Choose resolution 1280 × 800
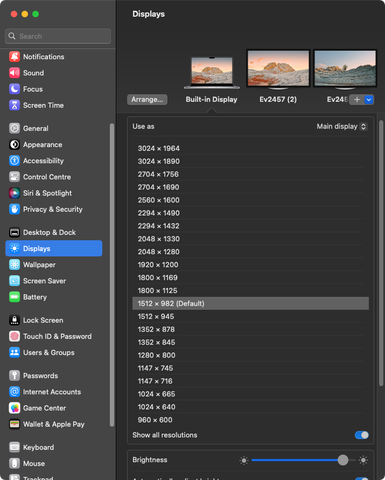The width and height of the screenshot is (385, 480). 250,355
